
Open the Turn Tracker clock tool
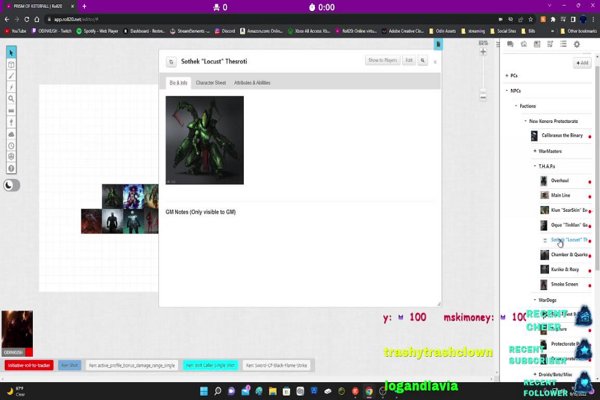[x=11, y=145]
